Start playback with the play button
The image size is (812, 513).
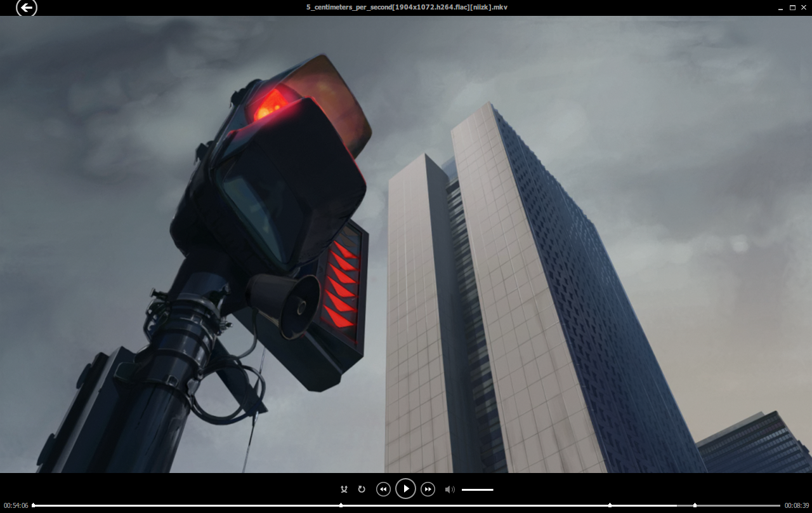coord(405,489)
